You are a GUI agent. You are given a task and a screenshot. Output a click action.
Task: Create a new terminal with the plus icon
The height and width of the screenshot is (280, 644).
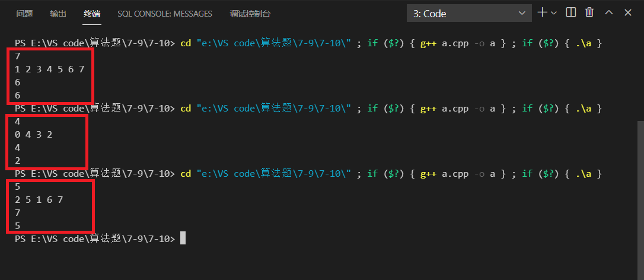pyautogui.click(x=542, y=12)
